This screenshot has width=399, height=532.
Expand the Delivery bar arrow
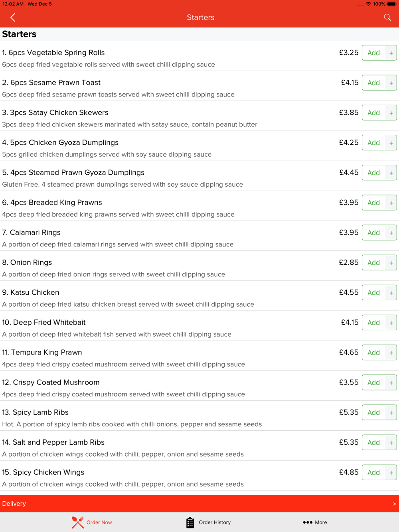coord(394,504)
